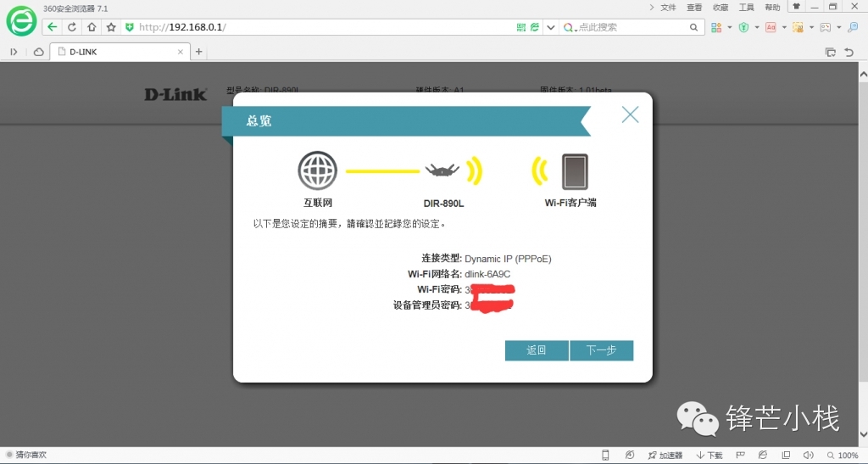Screen dimensions: 868x464
Task: Expand dropdown next to Ad blocker icon
Action: [784, 27]
